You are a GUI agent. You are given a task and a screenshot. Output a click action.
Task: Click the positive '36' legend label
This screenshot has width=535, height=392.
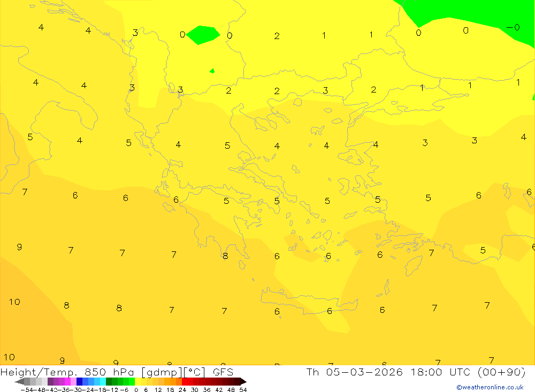tap(207, 390)
